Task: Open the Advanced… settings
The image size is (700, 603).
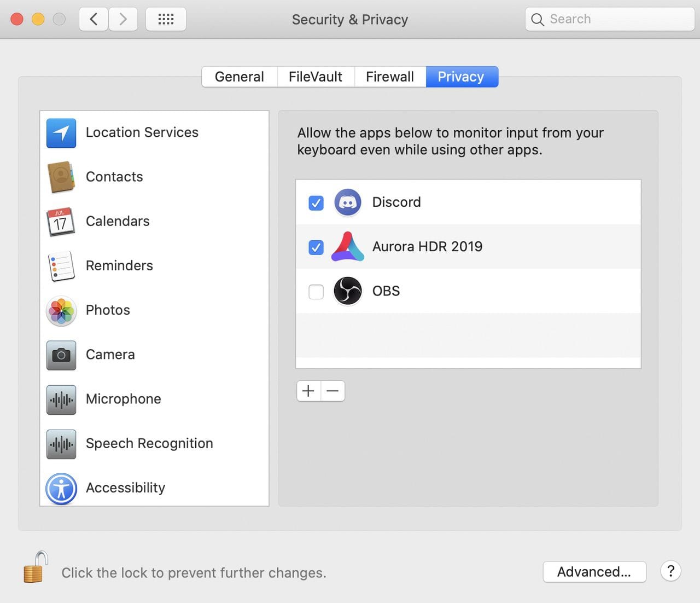Action: (594, 572)
